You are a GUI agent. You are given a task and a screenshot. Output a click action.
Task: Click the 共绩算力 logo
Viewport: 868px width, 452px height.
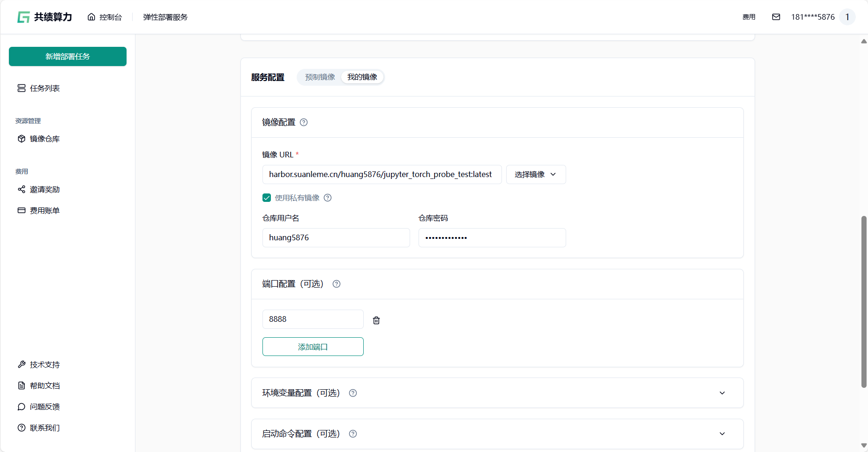coord(45,17)
